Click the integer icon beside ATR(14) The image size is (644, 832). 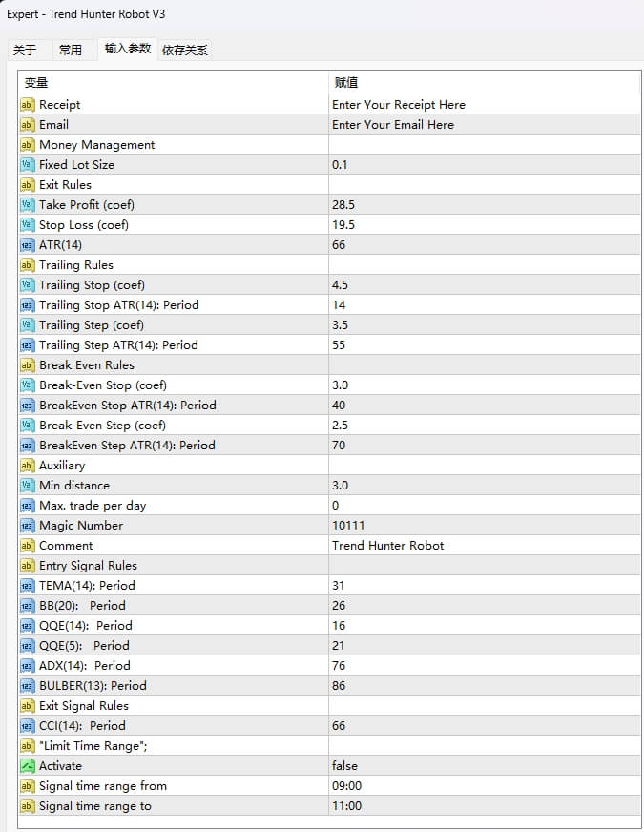[x=27, y=245]
